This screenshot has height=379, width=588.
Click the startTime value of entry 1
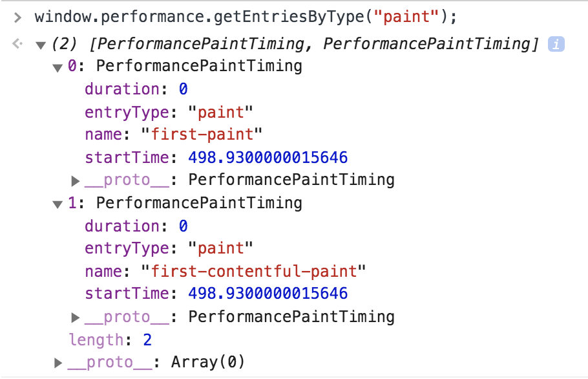pos(268,294)
